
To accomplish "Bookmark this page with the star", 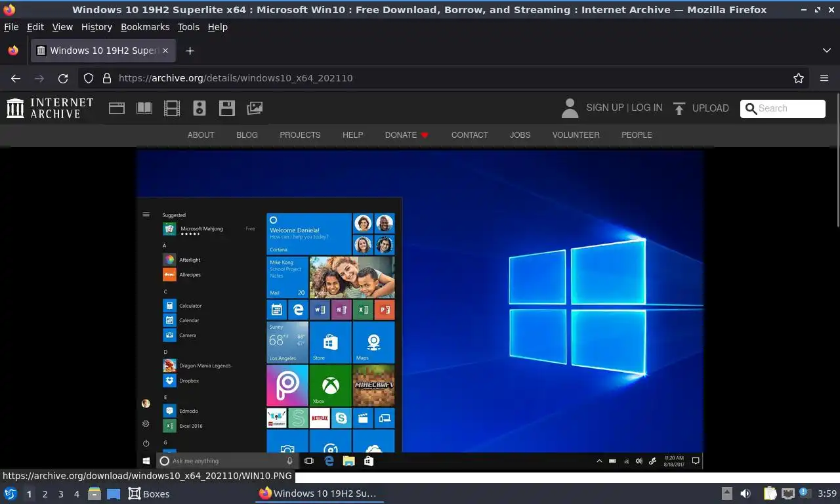I will 798,78.
